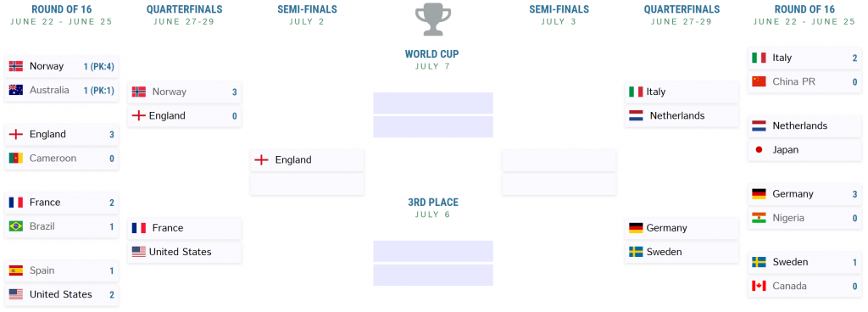Click the China PR flag icon

[759, 82]
